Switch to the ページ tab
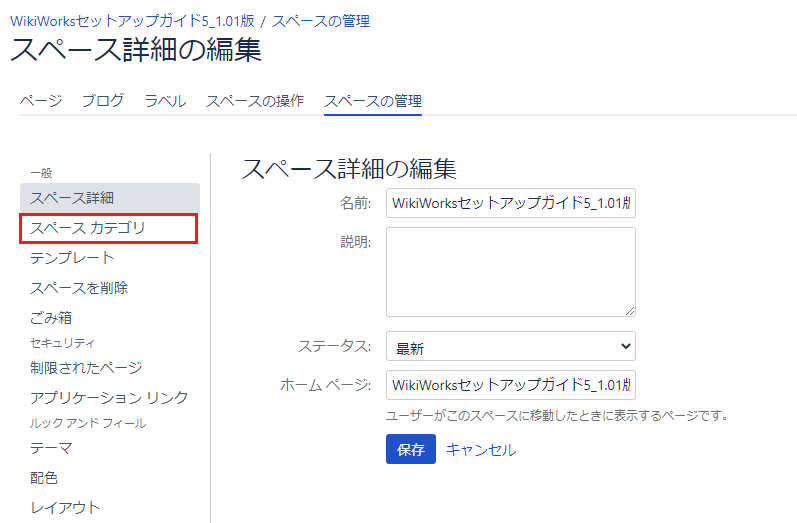 click(x=41, y=100)
